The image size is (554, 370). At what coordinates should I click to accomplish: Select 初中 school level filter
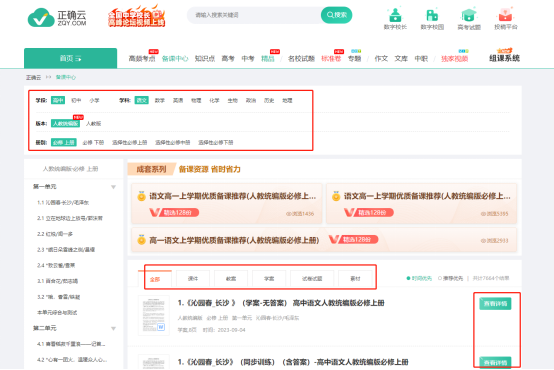[76, 100]
